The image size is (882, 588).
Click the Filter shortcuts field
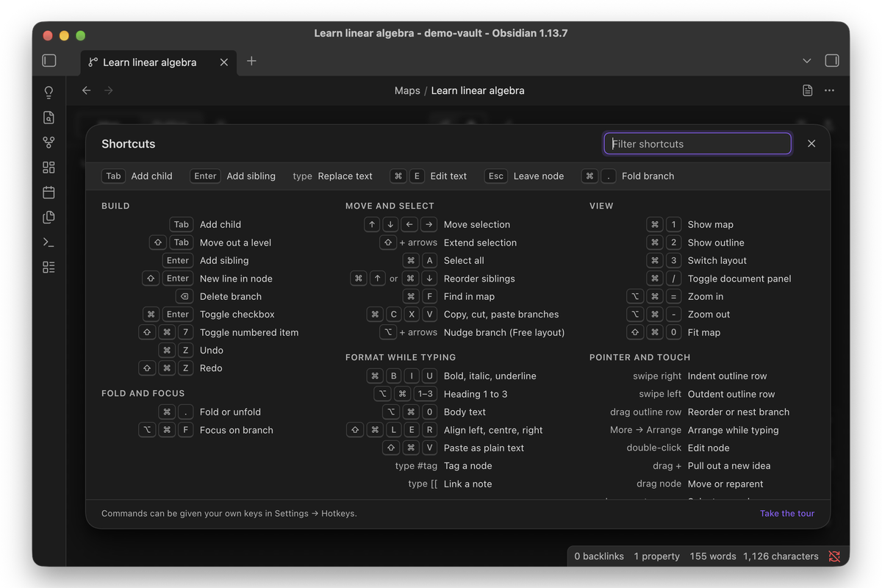pos(698,144)
